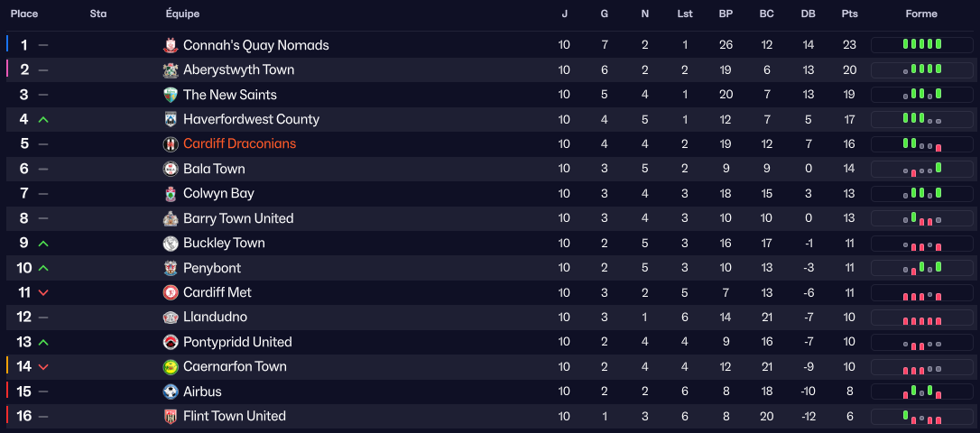Click the form bars for Penybont
This screenshot has height=433, width=980.
tap(921, 268)
